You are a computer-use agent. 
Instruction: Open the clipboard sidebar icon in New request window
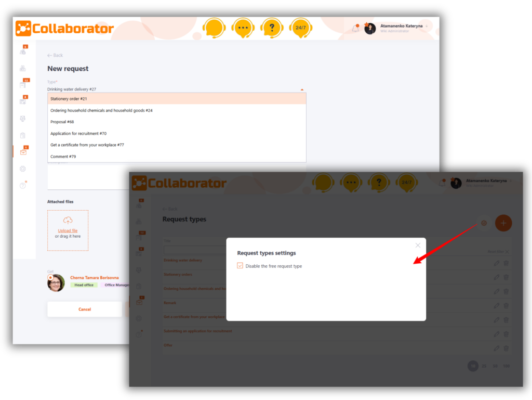tap(23, 135)
